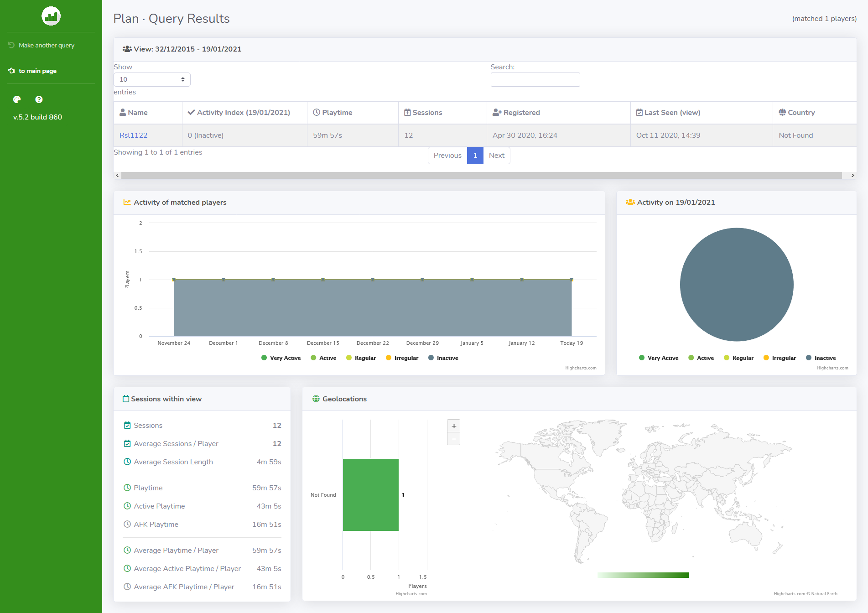The height and width of the screenshot is (613, 868).
Task: Click the Previous pagination button
Action: [447, 156]
